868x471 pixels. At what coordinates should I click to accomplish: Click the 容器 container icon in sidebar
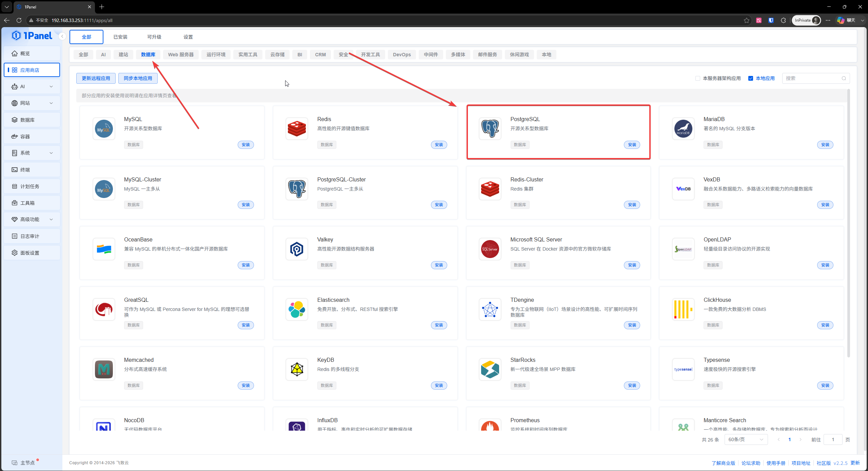15,137
